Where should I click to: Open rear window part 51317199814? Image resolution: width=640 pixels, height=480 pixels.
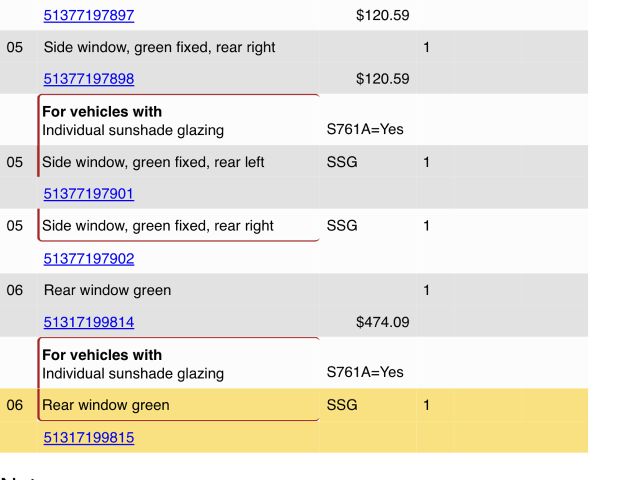88,322
